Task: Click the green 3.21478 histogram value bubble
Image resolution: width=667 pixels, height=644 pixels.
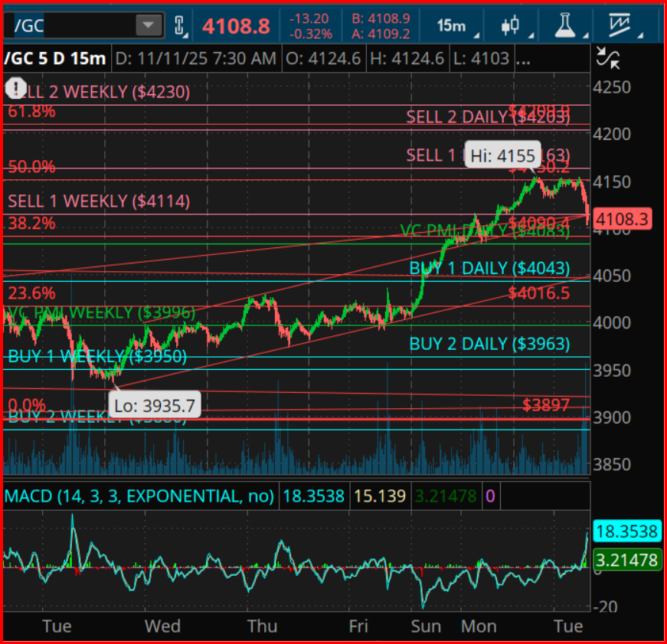Action: (627, 560)
